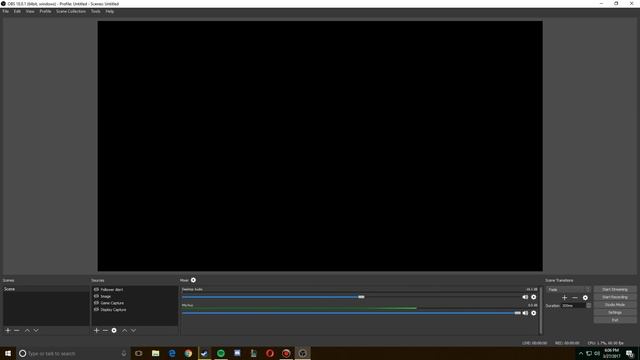Launch Microsoft Edge from taskbar
Image resolution: width=640 pixels, height=360 pixels.
[172, 353]
